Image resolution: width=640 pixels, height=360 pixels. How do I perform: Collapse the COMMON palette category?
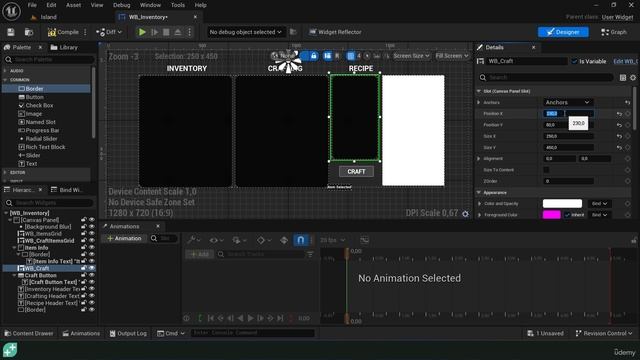(5, 80)
